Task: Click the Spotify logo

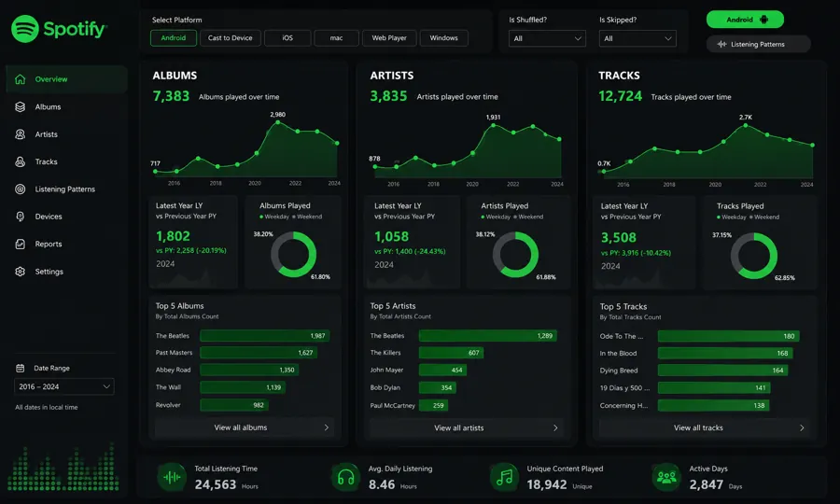Action: pos(59,29)
